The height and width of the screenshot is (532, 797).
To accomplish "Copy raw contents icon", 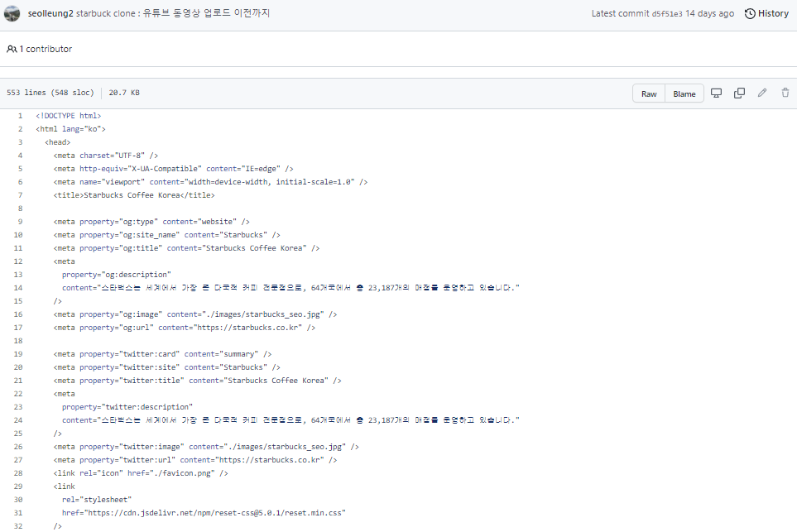I will (740, 93).
